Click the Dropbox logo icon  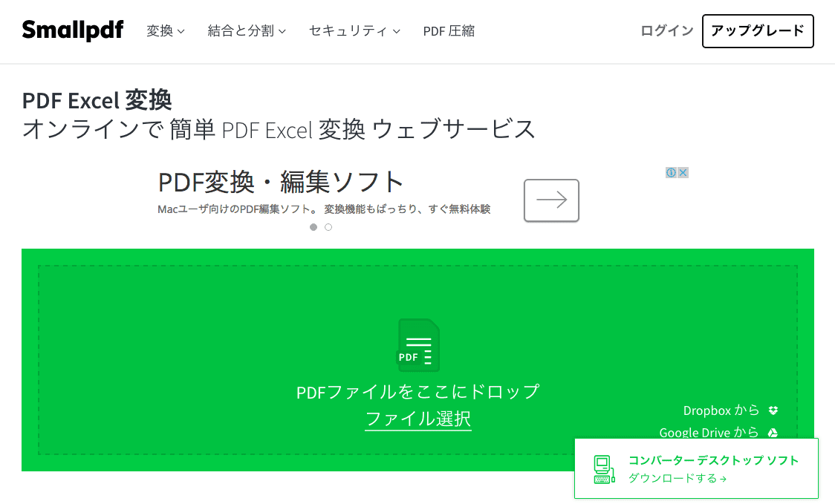pyautogui.click(x=773, y=410)
